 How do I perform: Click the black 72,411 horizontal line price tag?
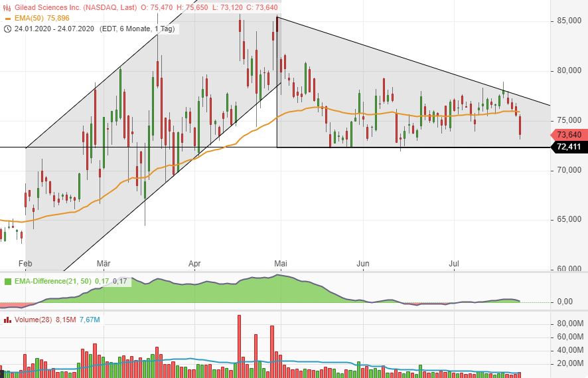tap(569, 147)
